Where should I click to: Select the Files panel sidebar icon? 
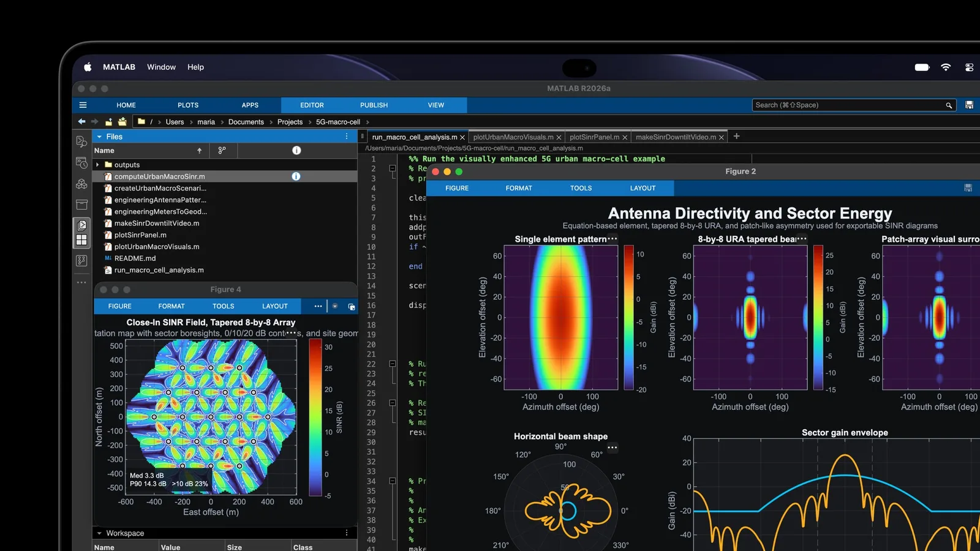tap(81, 225)
